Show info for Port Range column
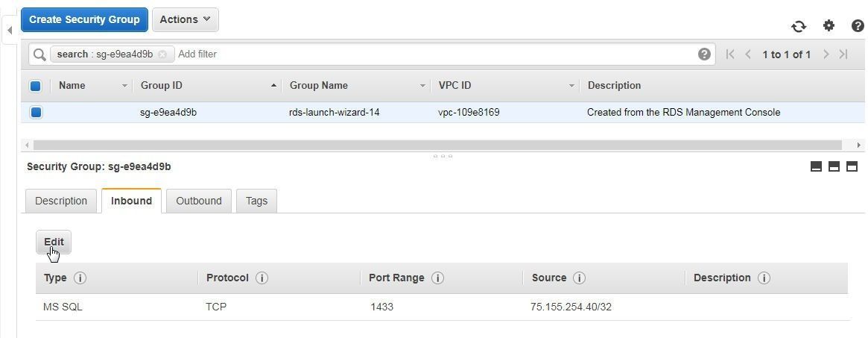Image resolution: width=868 pixels, height=338 pixels. click(437, 278)
